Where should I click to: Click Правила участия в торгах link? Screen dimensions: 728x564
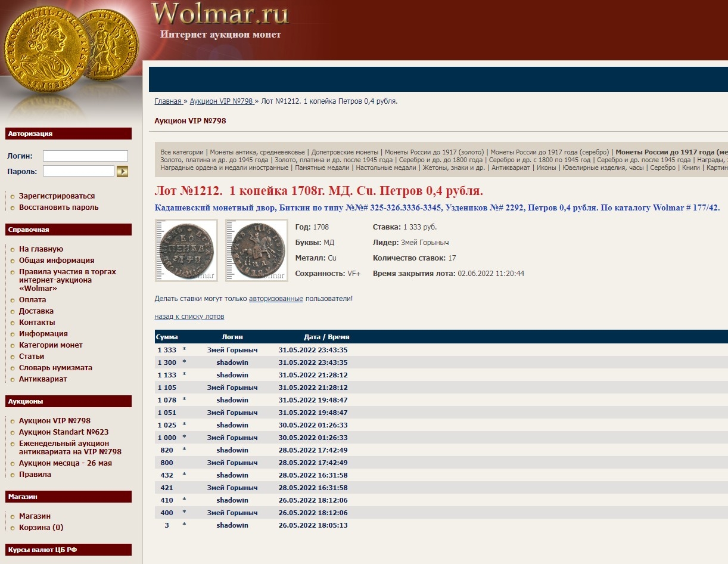pyautogui.click(x=67, y=272)
